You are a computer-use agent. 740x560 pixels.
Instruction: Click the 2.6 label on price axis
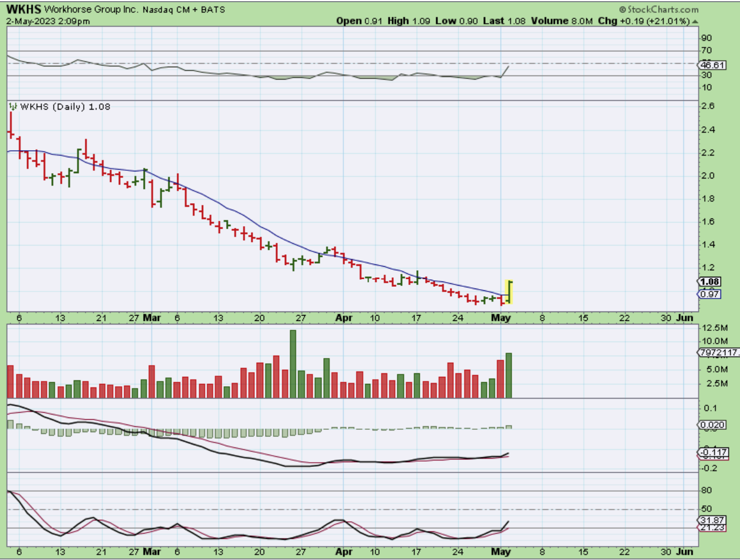(708, 106)
